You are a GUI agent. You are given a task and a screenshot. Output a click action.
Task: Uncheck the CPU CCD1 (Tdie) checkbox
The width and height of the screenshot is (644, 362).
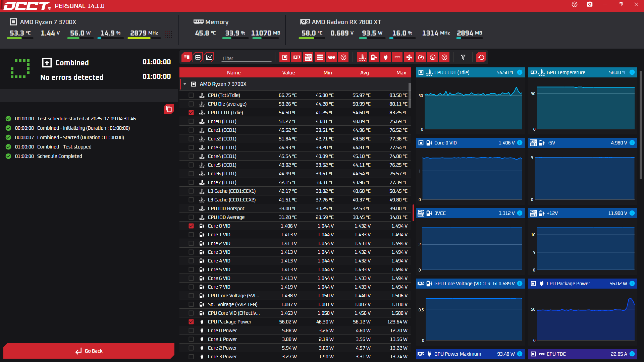(191, 113)
